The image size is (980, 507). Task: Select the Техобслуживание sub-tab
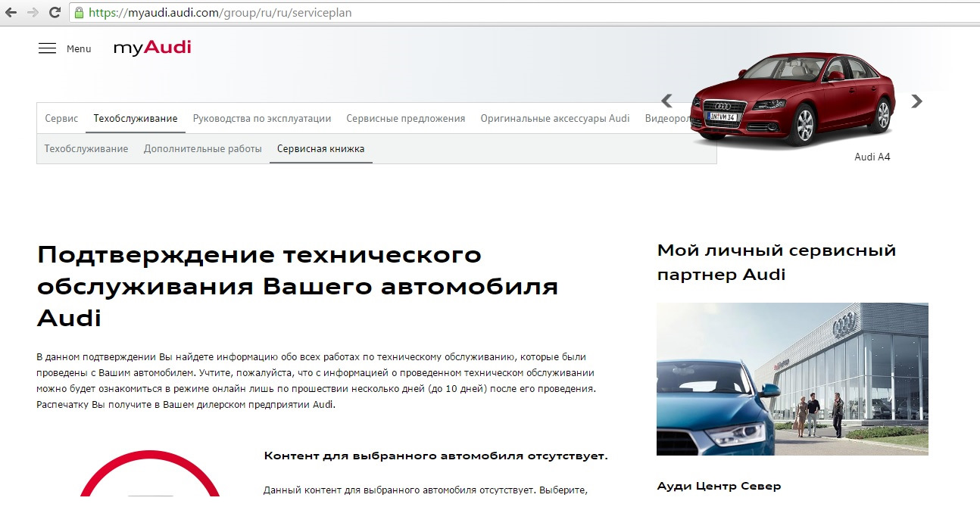(x=86, y=149)
